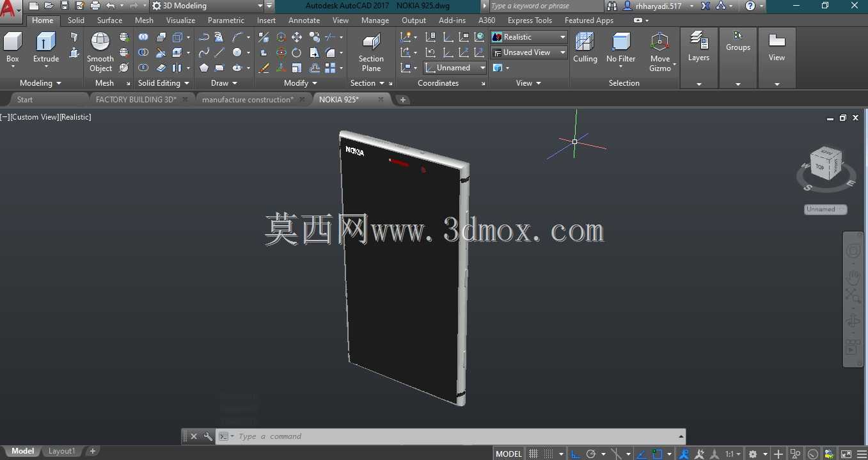Expand the Modify panel
This screenshot has width=868, height=460.
[301, 83]
